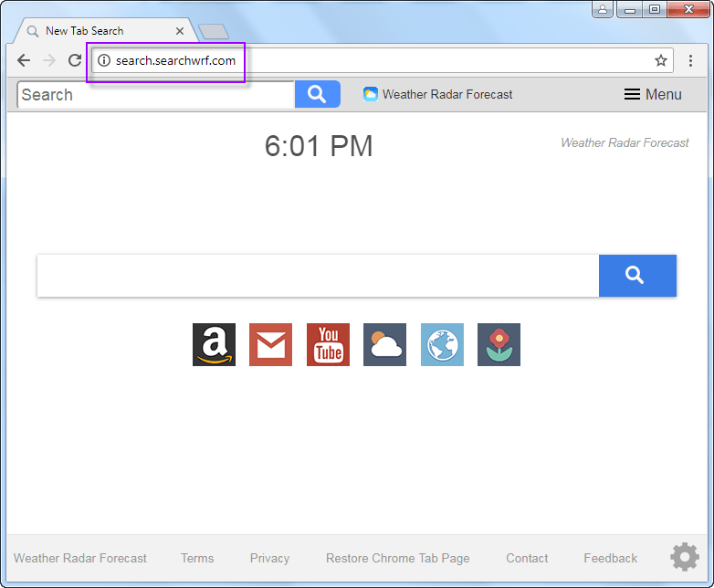714x588 pixels.
Task: Bookmark this page with the star icon
Action: (x=660, y=61)
